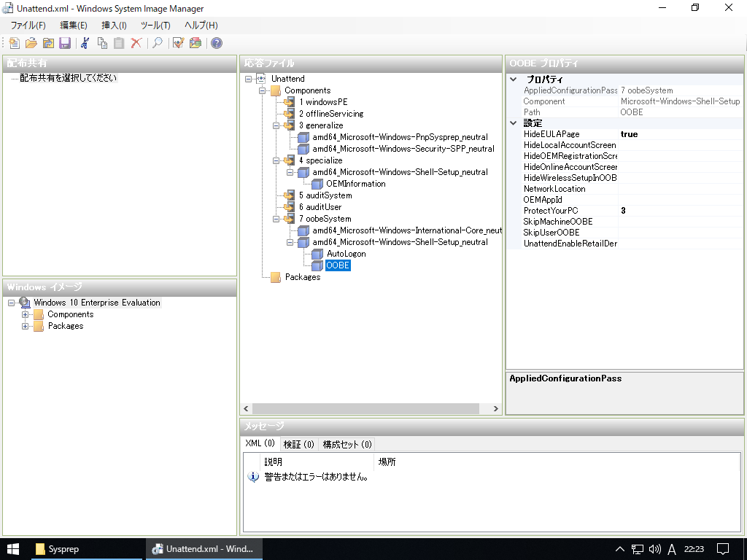Collapse the answer file Components folder
This screenshot has width=747, height=560.
pyautogui.click(x=262, y=90)
